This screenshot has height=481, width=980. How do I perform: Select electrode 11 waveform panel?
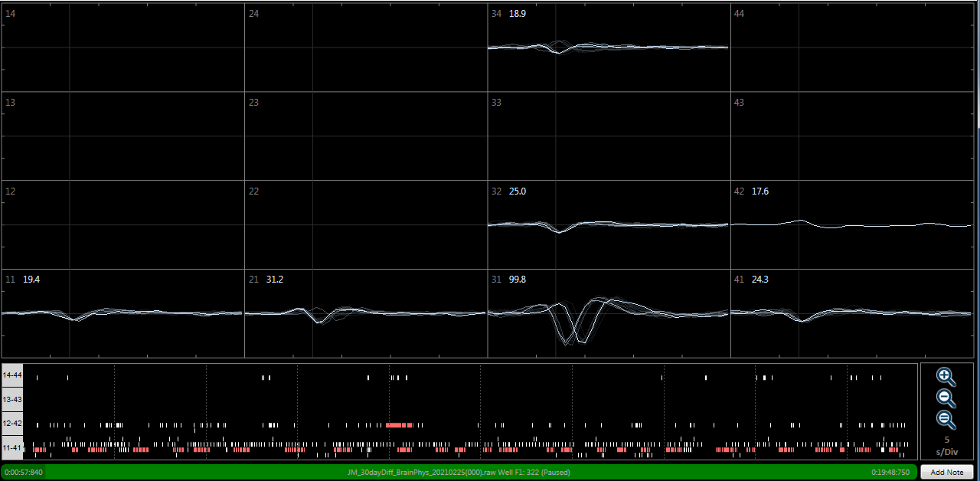pos(122,313)
